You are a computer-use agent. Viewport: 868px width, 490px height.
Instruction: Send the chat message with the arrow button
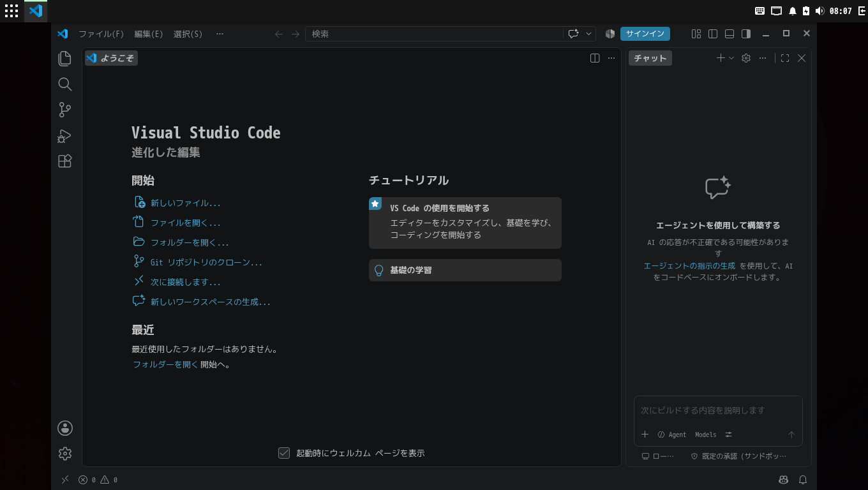[791, 434]
